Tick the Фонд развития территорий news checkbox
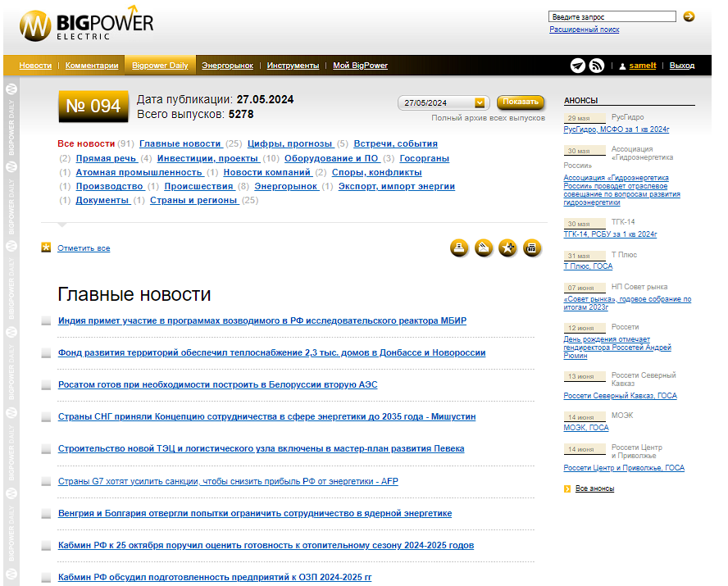The width and height of the screenshot is (728, 586). [x=46, y=352]
